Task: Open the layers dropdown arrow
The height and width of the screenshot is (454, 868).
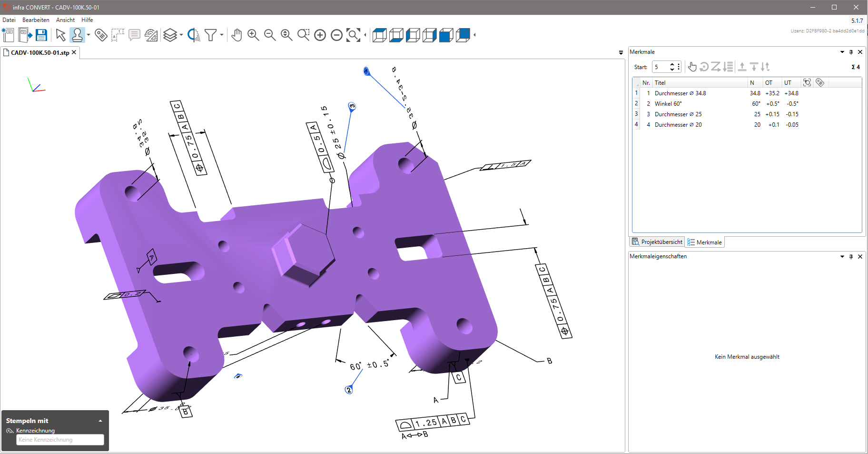Action: [181, 35]
